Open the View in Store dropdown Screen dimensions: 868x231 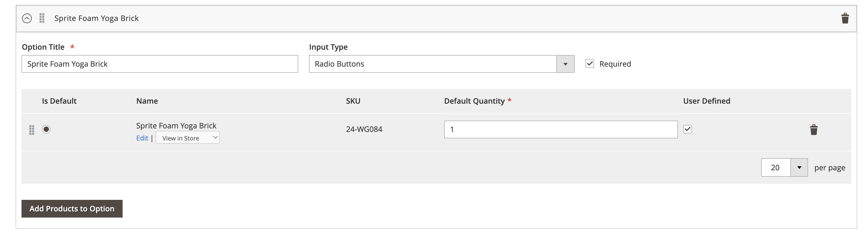tap(188, 138)
